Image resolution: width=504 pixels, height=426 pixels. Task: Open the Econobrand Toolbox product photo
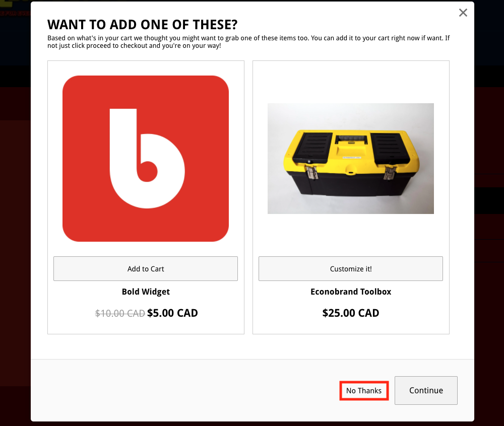pyautogui.click(x=351, y=158)
